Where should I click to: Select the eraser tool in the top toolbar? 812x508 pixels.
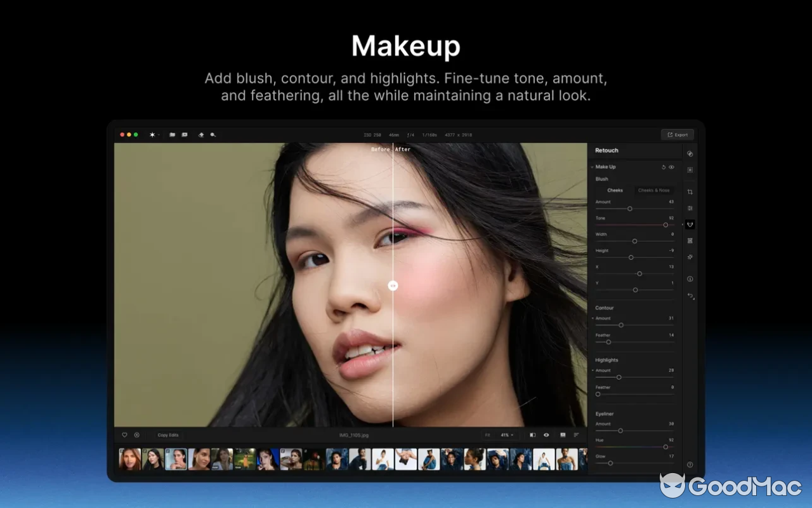[x=202, y=135]
